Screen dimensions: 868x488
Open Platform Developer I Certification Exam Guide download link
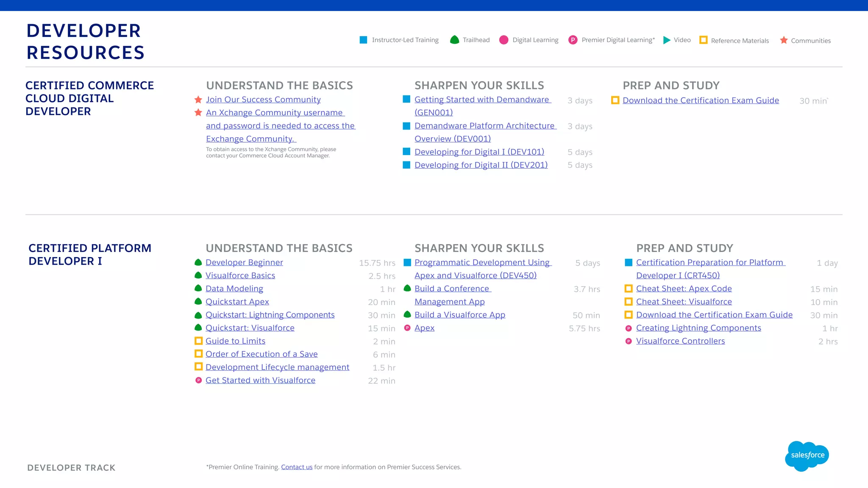(714, 315)
